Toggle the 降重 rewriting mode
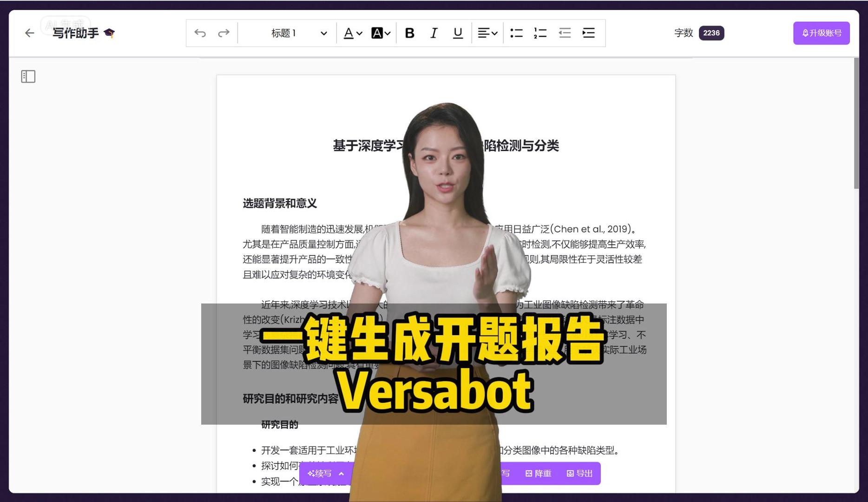868x502 pixels. [539, 473]
